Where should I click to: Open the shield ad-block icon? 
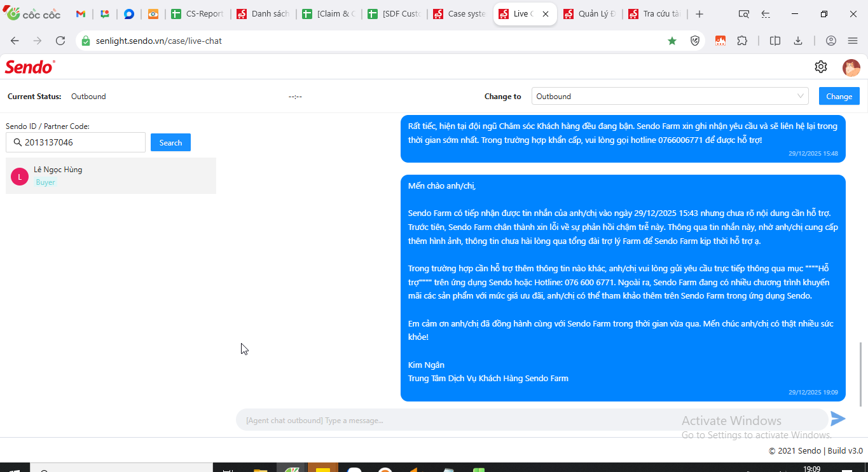[695, 41]
